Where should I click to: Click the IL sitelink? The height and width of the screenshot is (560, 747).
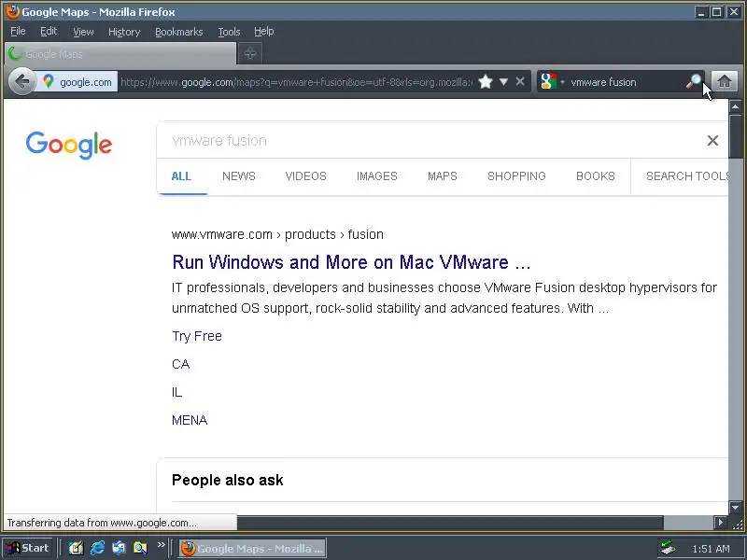(x=176, y=392)
